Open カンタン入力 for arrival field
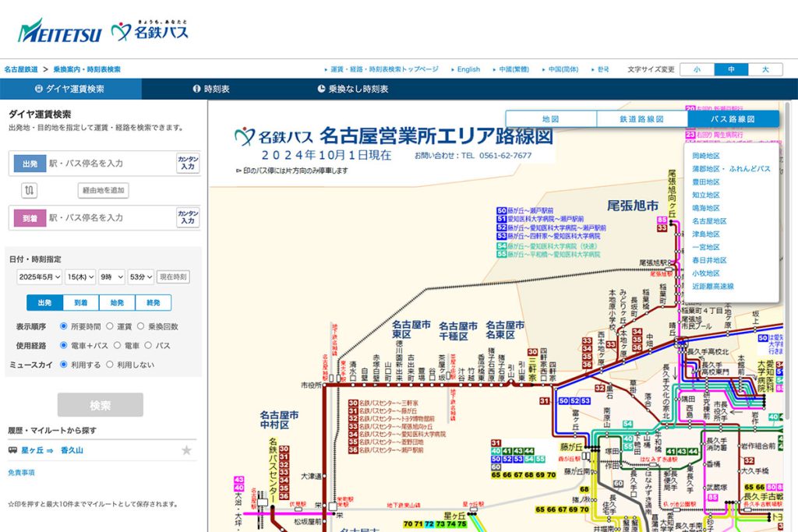798x532 pixels. coord(188,217)
